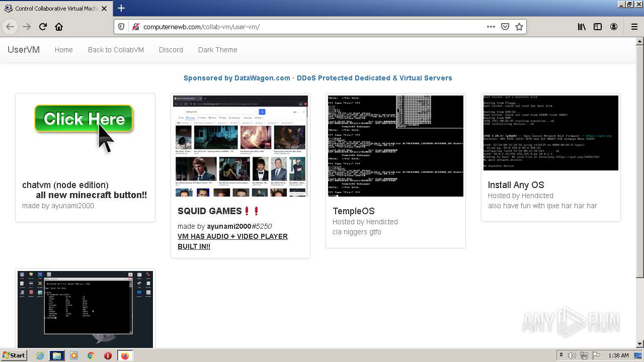Open the volume speaker tray icon
Screen dimensions: 644x362
coord(572,355)
